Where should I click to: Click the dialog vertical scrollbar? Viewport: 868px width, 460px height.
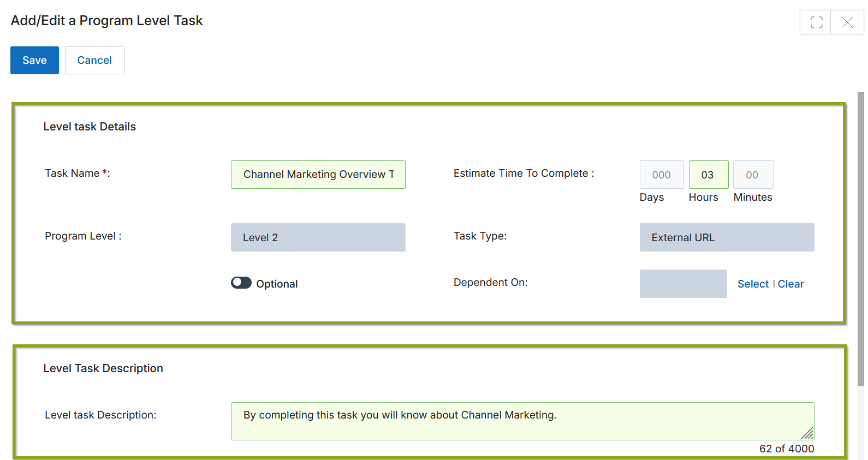tap(861, 239)
